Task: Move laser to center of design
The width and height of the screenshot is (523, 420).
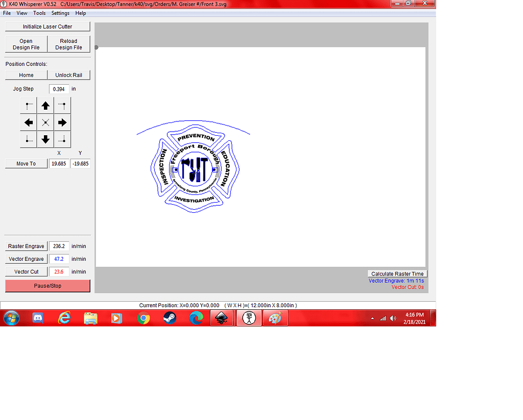Action: [x=45, y=122]
